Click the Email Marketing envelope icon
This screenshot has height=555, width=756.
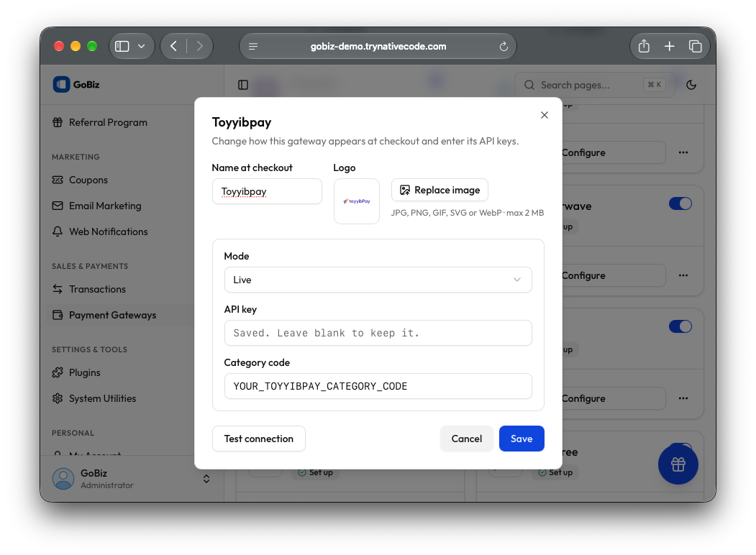click(x=58, y=206)
